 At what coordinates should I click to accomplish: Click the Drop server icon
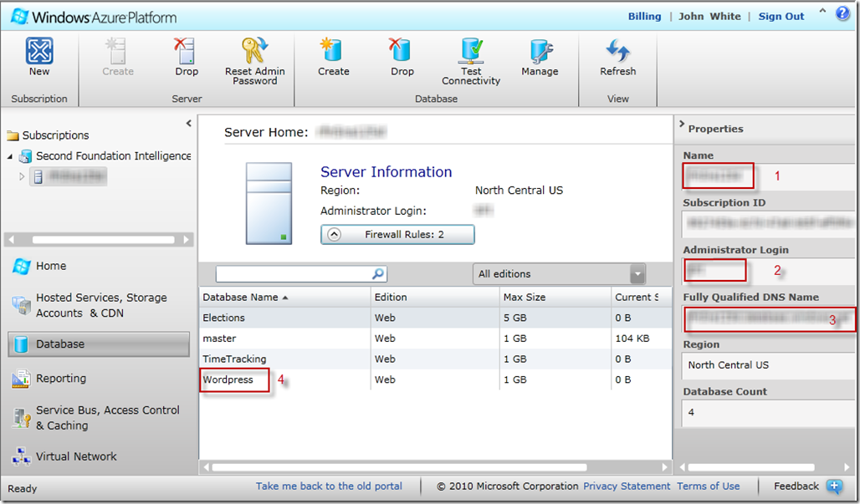point(186,51)
